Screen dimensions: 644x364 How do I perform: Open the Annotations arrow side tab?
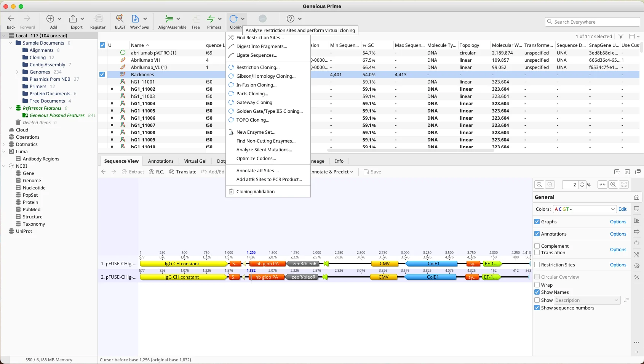point(636,232)
